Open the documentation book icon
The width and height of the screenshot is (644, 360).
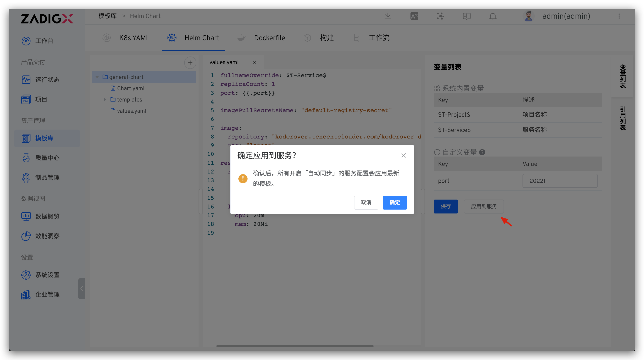(467, 16)
